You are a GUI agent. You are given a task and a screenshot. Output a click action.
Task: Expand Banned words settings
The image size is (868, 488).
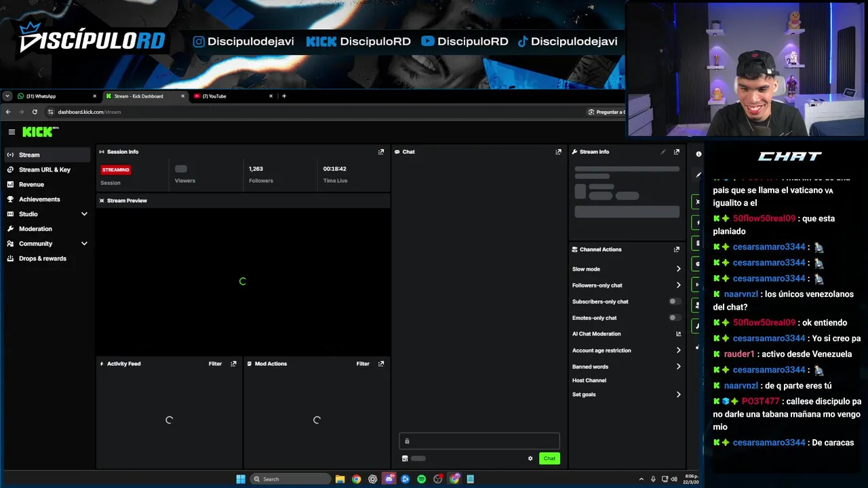(678, 367)
